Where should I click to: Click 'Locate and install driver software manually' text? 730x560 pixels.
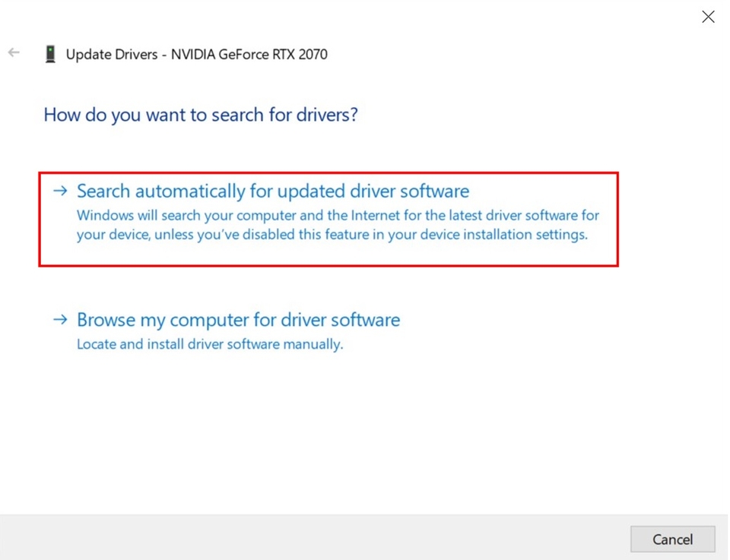(x=210, y=344)
